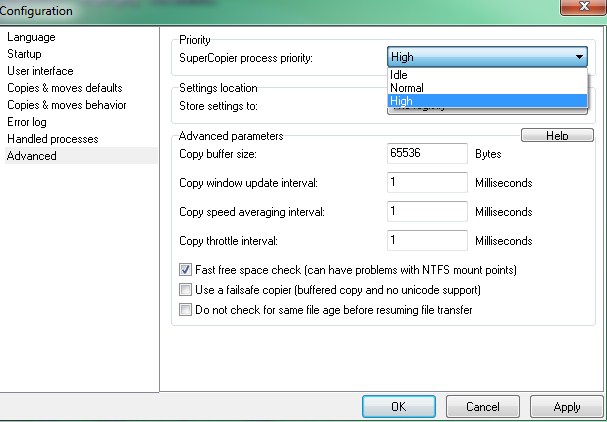
Task: Toggle Fast free space check checkbox
Action: pos(185,270)
